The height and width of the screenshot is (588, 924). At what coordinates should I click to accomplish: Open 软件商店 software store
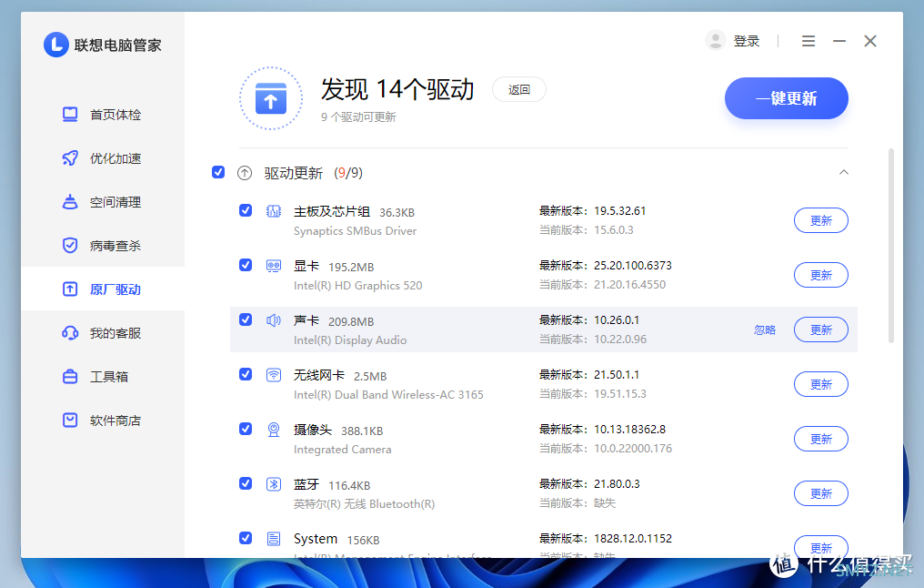tap(103, 420)
